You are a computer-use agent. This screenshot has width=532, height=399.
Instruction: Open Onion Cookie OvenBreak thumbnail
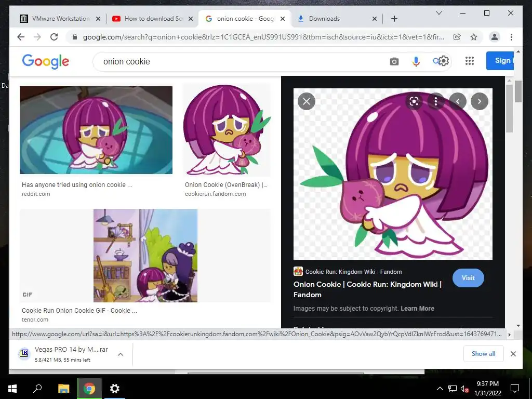click(227, 130)
